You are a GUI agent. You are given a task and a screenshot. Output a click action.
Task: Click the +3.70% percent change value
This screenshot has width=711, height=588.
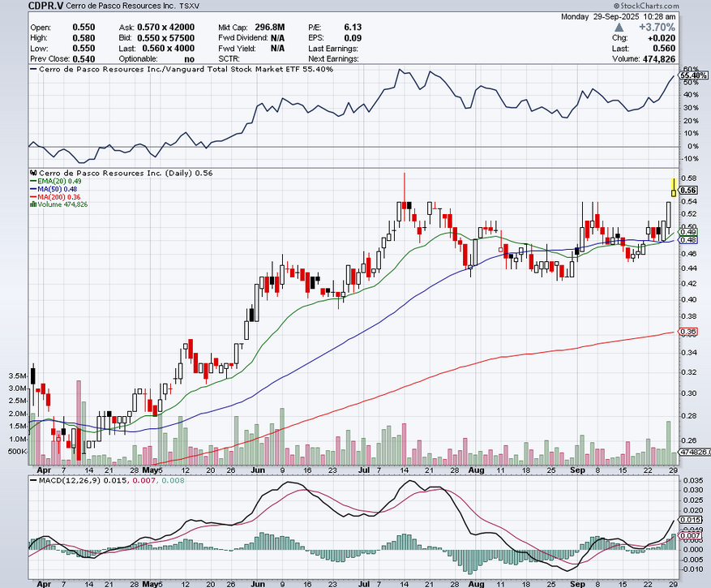point(657,28)
